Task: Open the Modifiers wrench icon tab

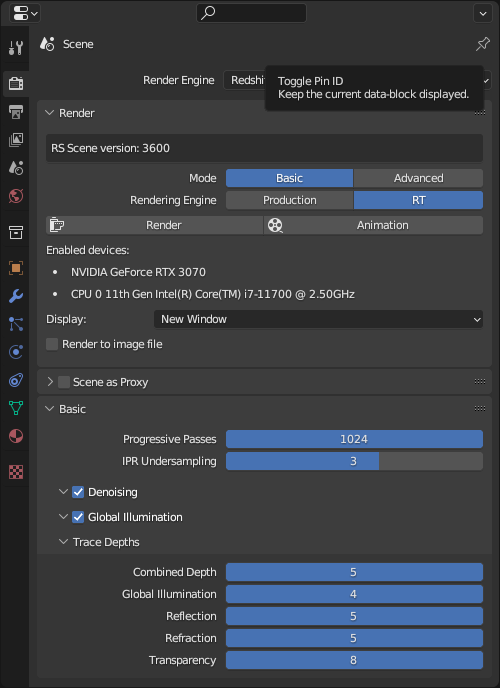Action: [16, 296]
